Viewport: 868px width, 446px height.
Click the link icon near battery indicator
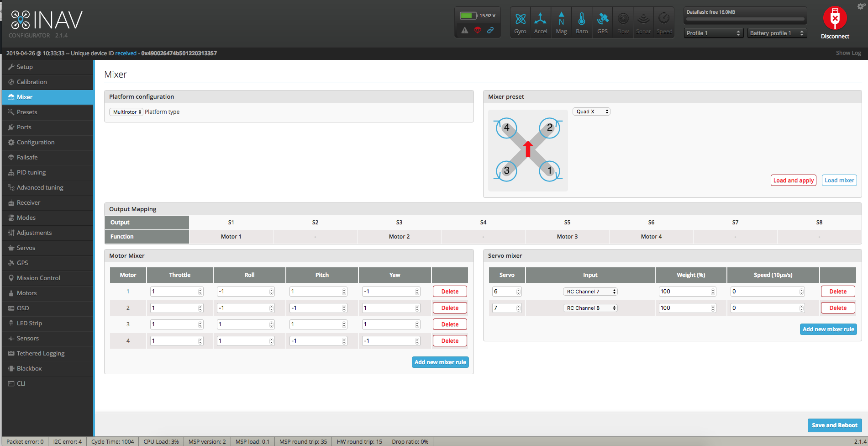[x=491, y=31]
